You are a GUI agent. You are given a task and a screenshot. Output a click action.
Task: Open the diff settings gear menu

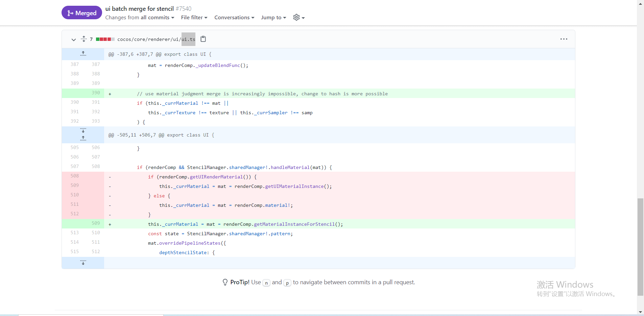299,18
